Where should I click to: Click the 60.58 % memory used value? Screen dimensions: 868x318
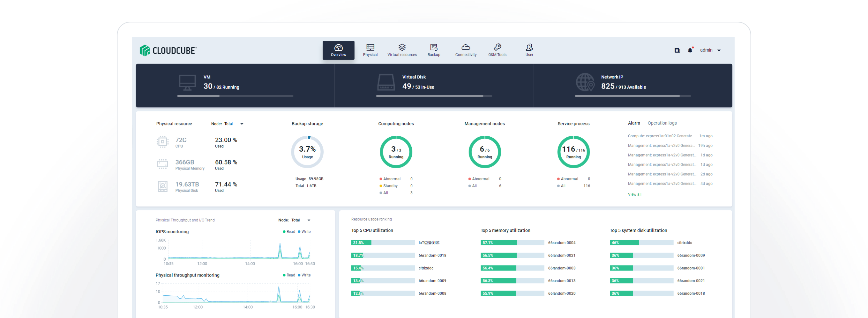[226, 162]
